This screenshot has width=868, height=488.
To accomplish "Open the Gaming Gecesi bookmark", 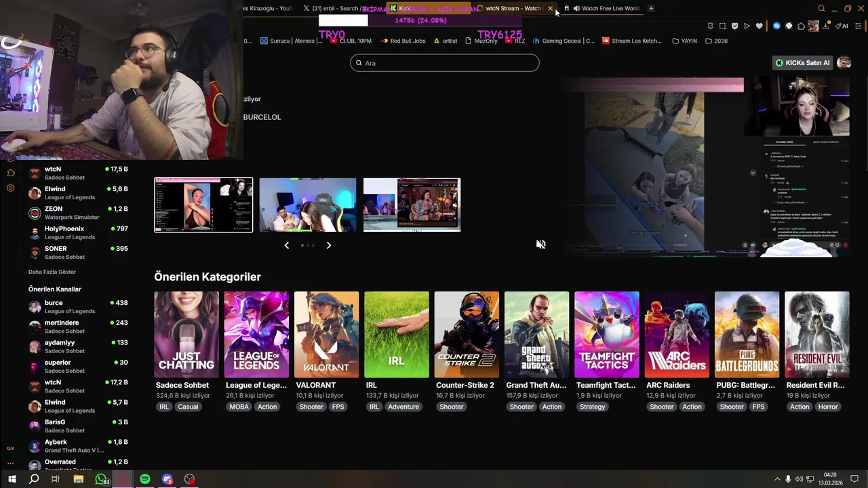I will [564, 41].
